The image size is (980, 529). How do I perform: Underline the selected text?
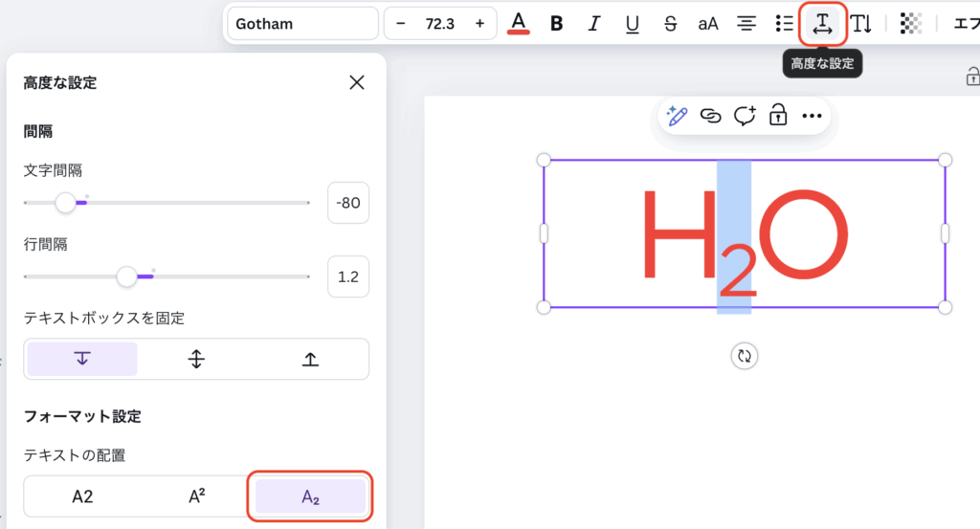pos(632,24)
